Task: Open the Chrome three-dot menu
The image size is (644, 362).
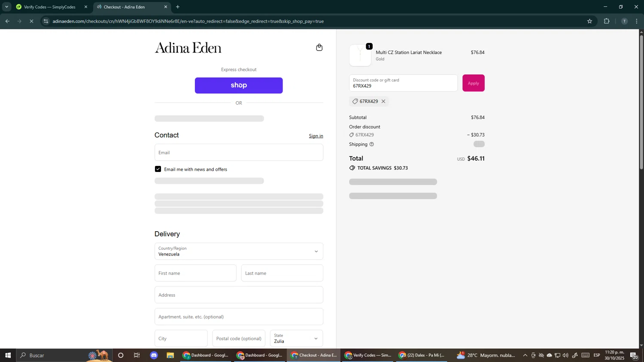Action: [637, 21]
